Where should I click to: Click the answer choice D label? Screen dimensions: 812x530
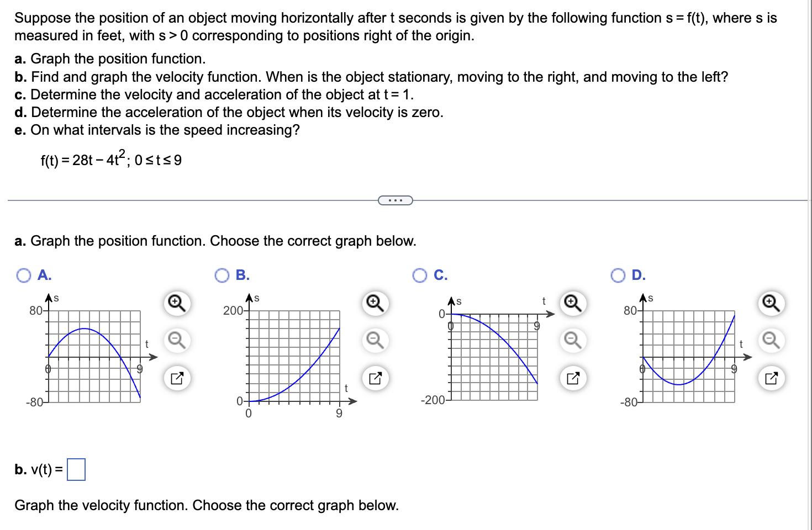638,275
